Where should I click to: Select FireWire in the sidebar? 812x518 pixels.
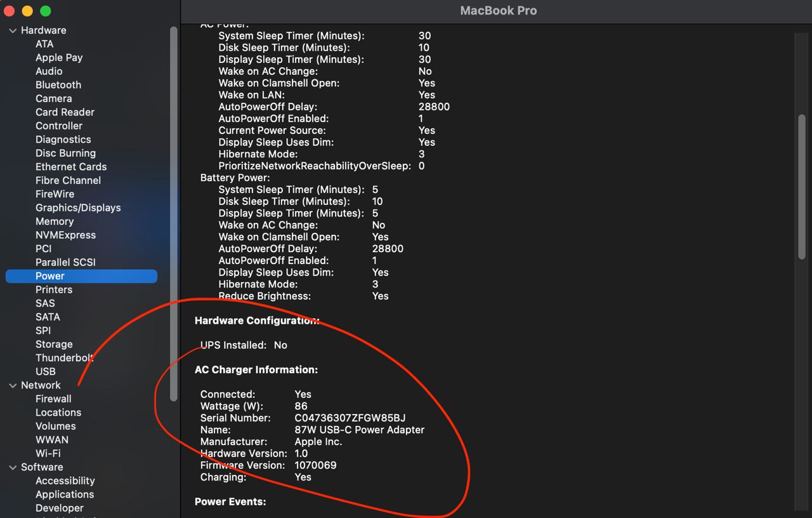55,194
